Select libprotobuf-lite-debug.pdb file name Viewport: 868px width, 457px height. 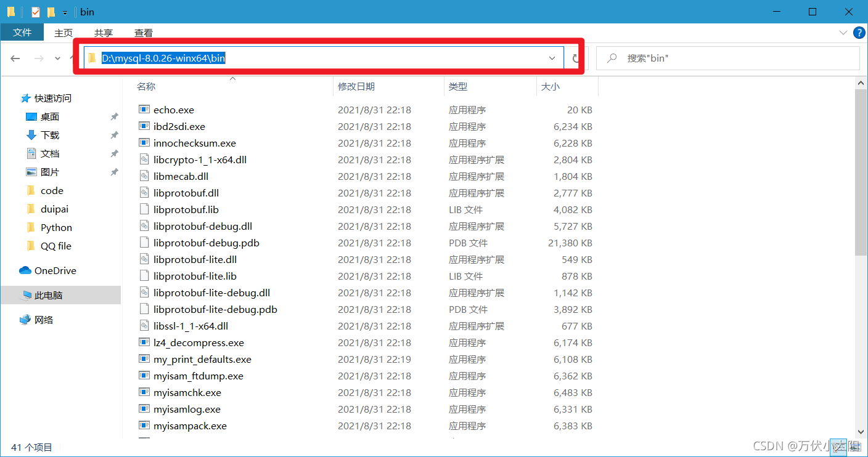pyautogui.click(x=215, y=309)
